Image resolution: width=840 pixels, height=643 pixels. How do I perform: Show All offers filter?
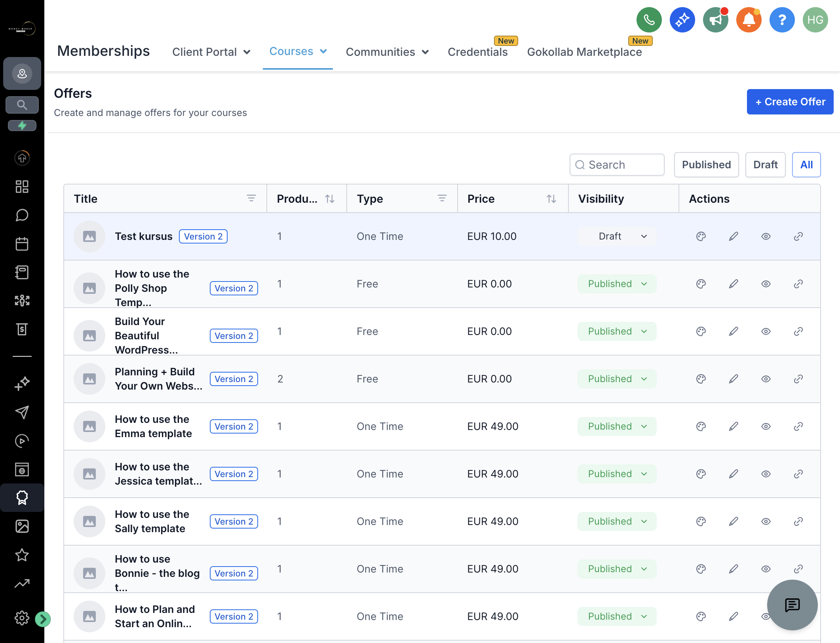(806, 165)
